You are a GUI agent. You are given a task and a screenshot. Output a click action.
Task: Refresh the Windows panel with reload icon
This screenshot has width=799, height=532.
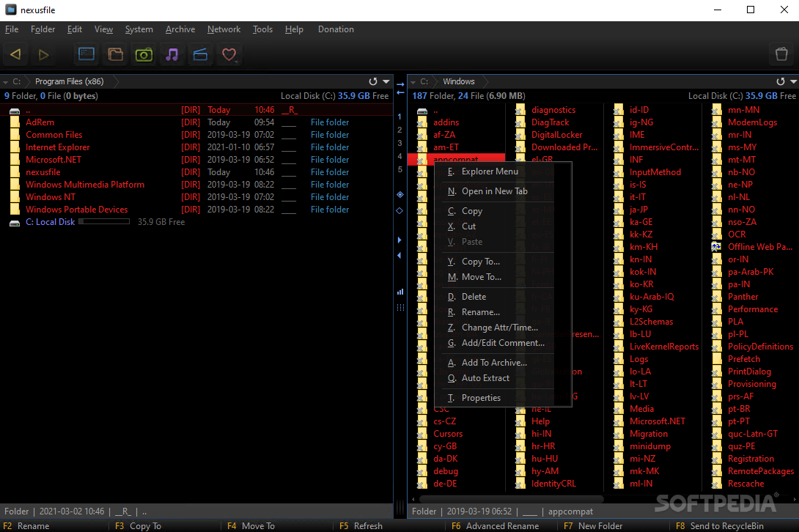781,81
